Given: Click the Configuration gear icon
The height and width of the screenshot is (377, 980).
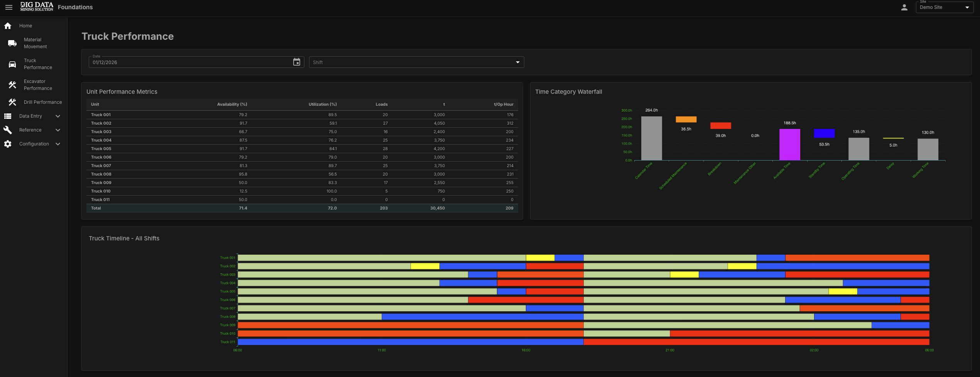Looking at the screenshot, I should point(8,144).
